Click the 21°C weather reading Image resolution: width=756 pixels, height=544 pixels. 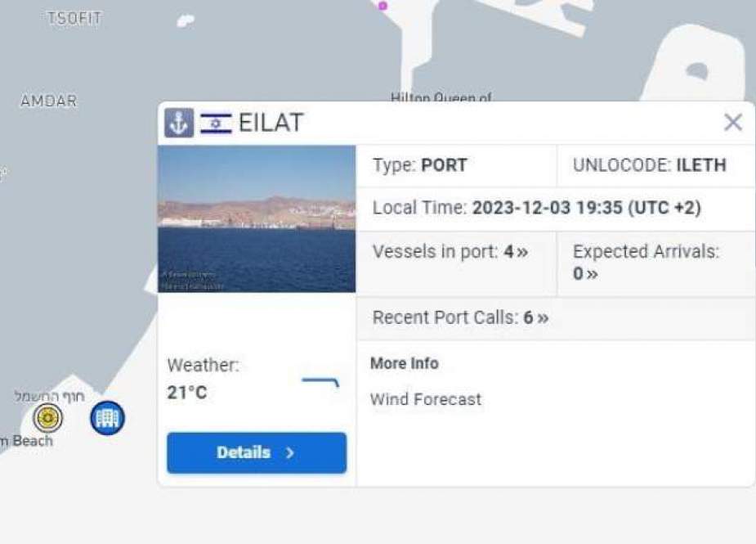[187, 393]
